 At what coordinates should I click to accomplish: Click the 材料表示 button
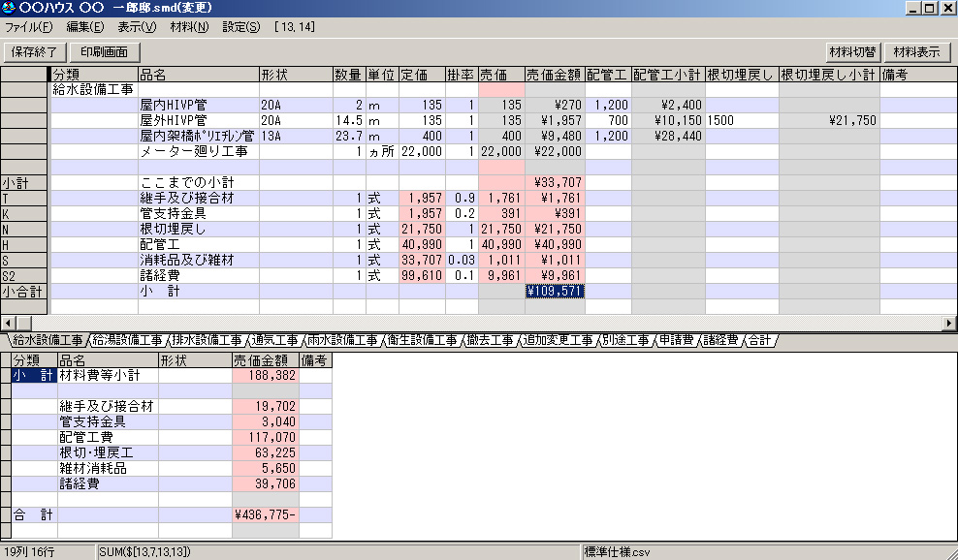click(916, 52)
